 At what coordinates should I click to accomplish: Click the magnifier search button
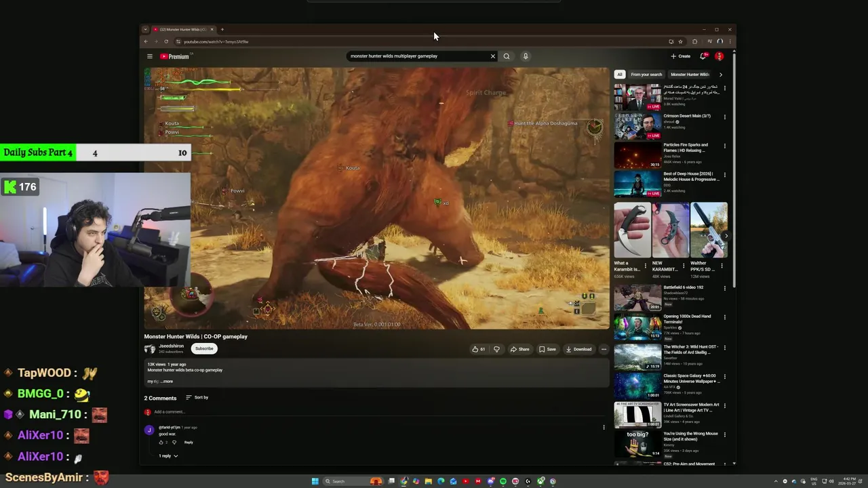point(507,56)
